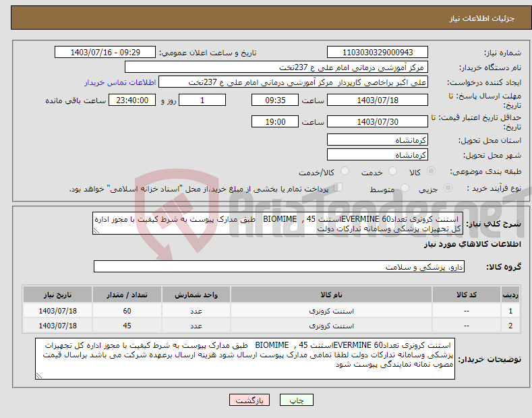Open اطلاعات تماس خریدار contact link
The width and height of the screenshot is (532, 418).
tap(120, 82)
